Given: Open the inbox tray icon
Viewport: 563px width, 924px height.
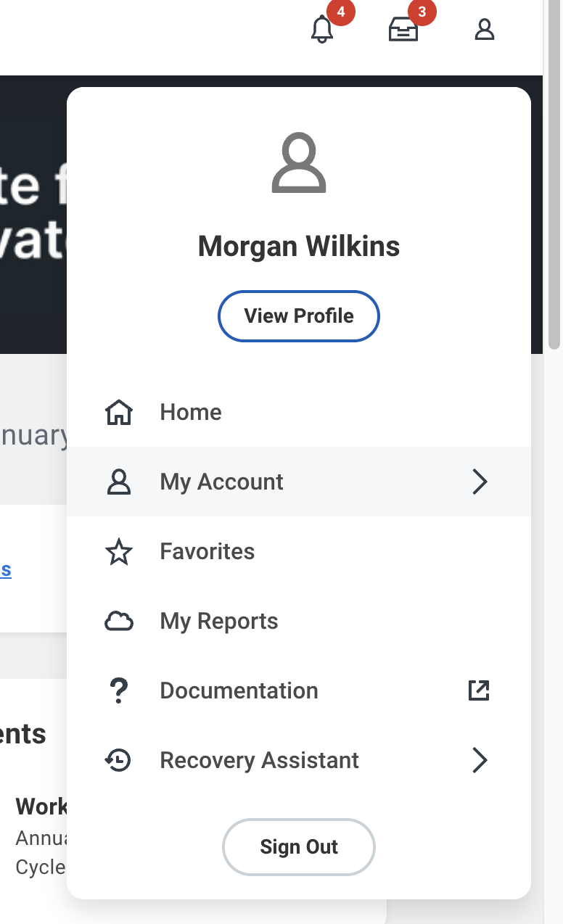Looking at the screenshot, I should [x=403, y=30].
